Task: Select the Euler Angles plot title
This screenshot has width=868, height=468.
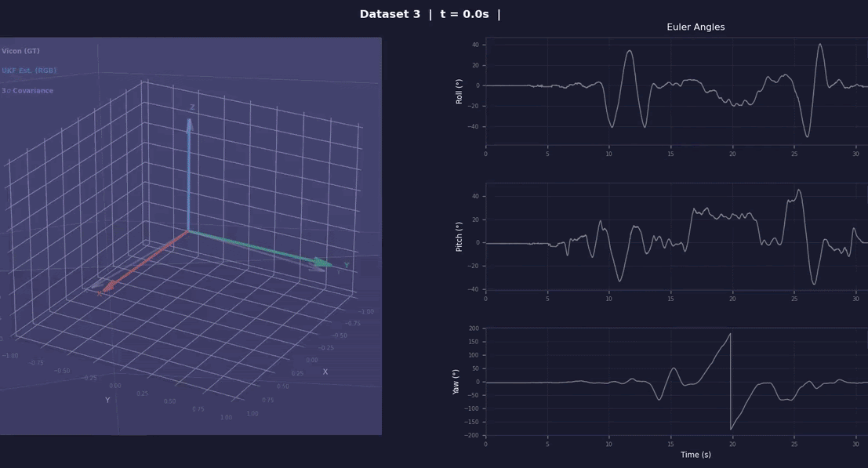Action: click(x=695, y=27)
